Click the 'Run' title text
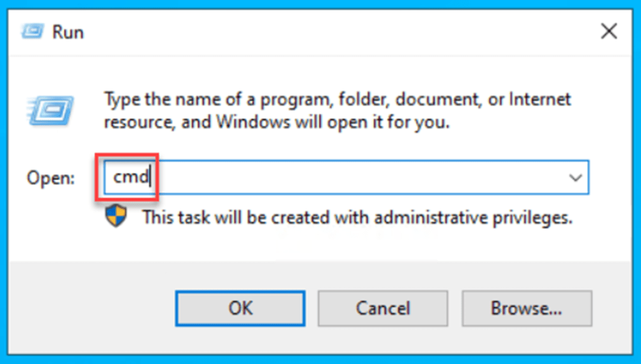 click(x=68, y=33)
